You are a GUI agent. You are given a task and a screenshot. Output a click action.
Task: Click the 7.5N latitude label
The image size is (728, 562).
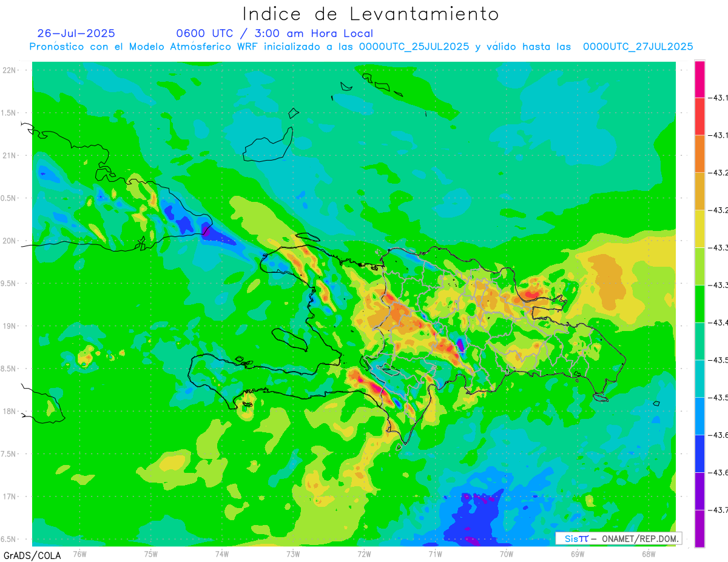8,454
